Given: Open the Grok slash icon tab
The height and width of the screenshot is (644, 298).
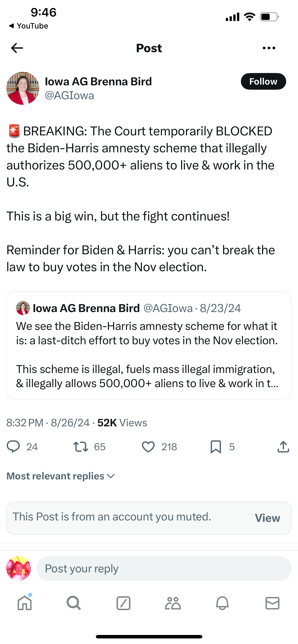Looking at the screenshot, I should [x=123, y=603].
